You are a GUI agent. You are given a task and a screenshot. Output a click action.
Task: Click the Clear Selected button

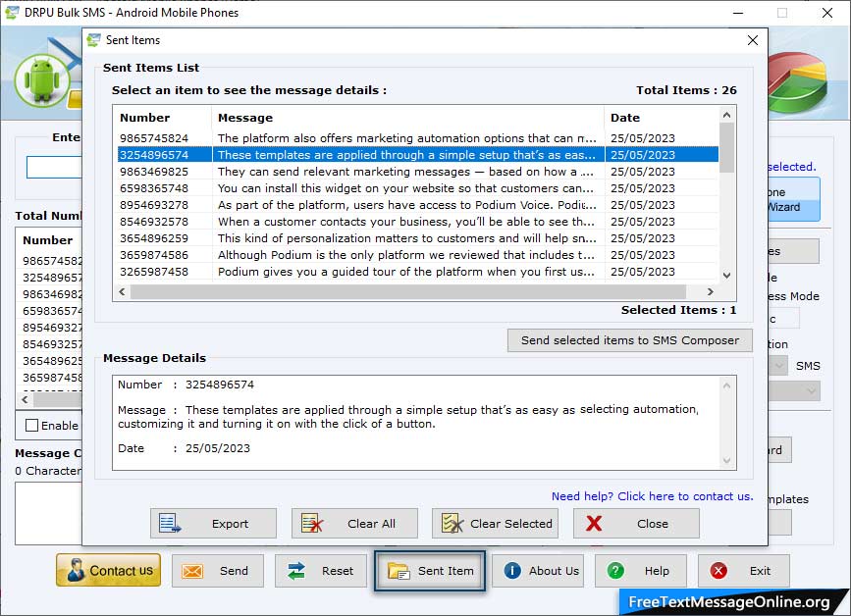click(x=495, y=523)
